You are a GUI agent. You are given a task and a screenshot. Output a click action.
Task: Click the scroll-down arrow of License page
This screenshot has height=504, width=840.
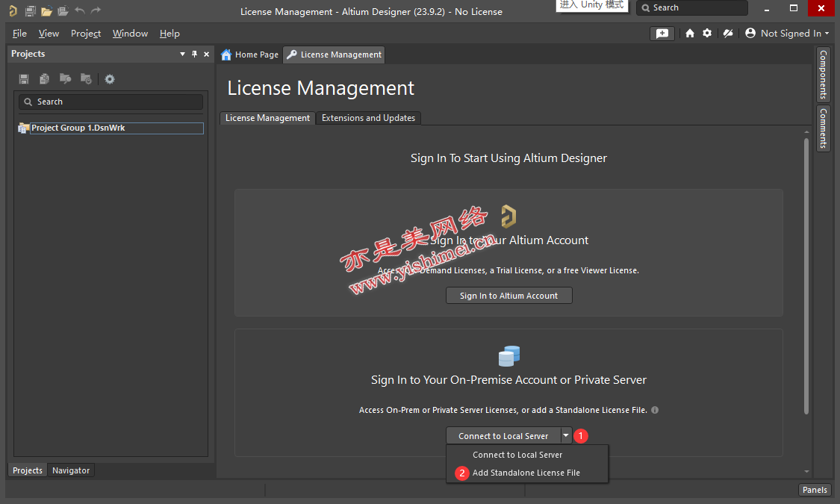(x=806, y=472)
